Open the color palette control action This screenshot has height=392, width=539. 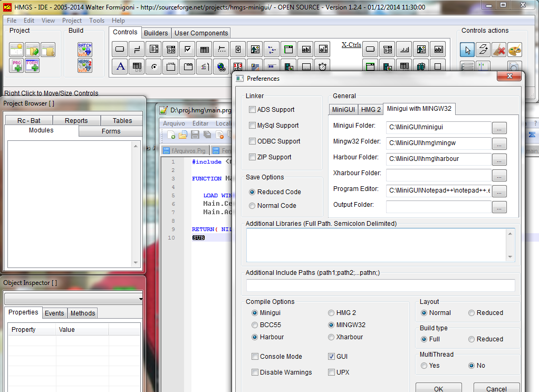point(514,50)
